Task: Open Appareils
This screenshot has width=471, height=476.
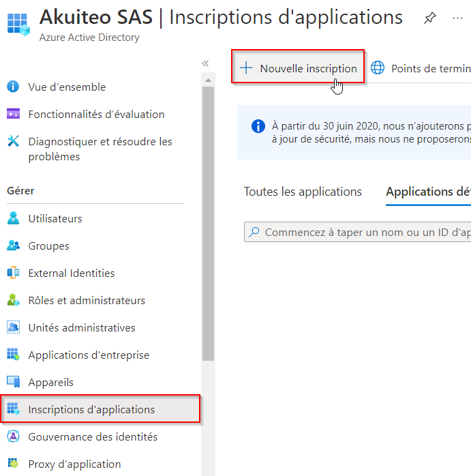Action: [x=50, y=383]
